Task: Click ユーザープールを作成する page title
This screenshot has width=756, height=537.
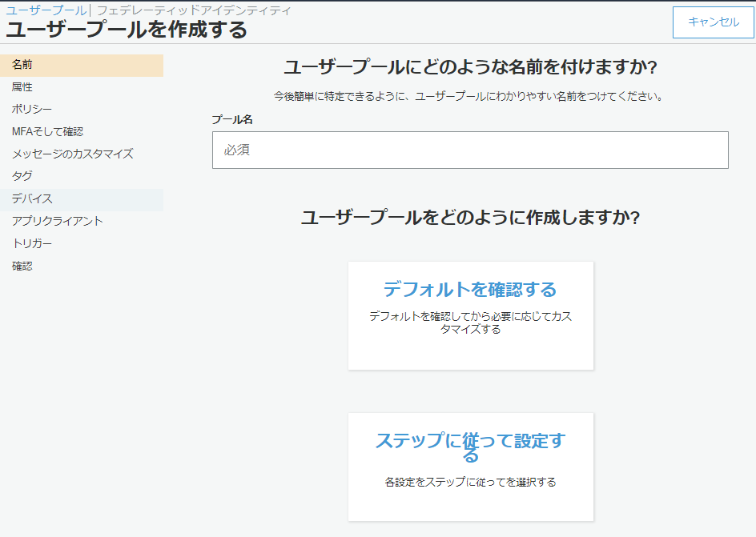Action: click(x=127, y=30)
